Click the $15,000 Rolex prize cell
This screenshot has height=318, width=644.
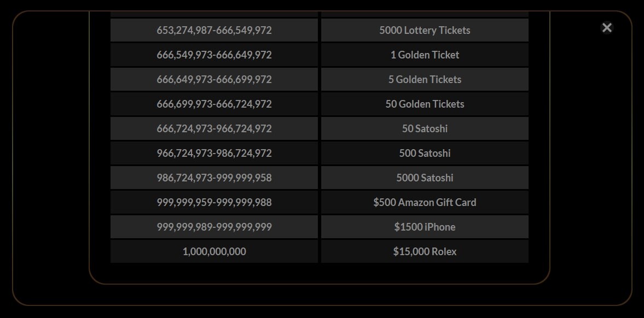click(425, 251)
